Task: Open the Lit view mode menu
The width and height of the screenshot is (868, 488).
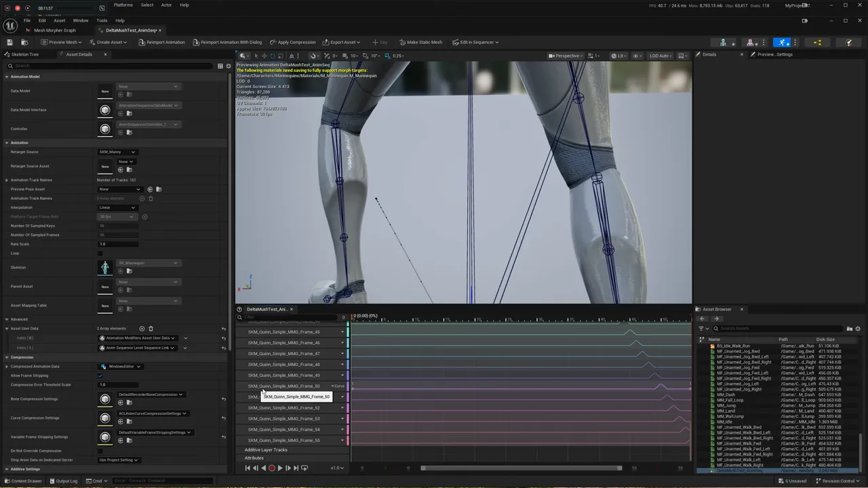Action: coord(618,56)
